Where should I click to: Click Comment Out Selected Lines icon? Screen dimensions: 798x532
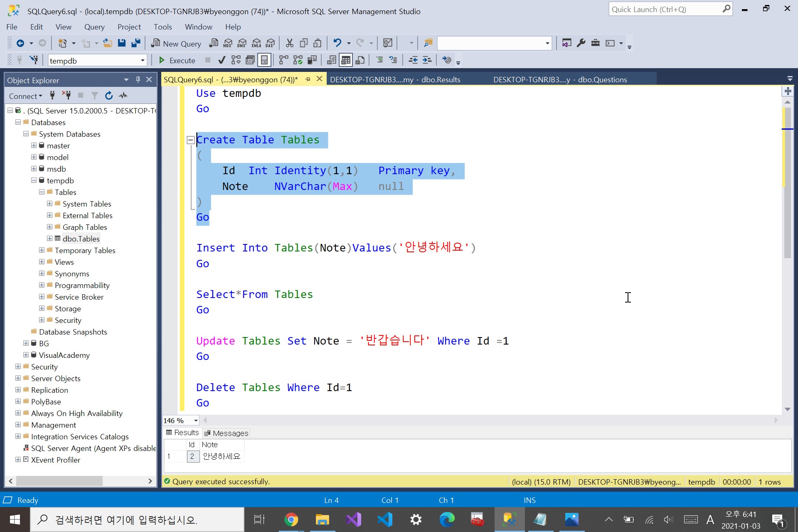(x=379, y=60)
